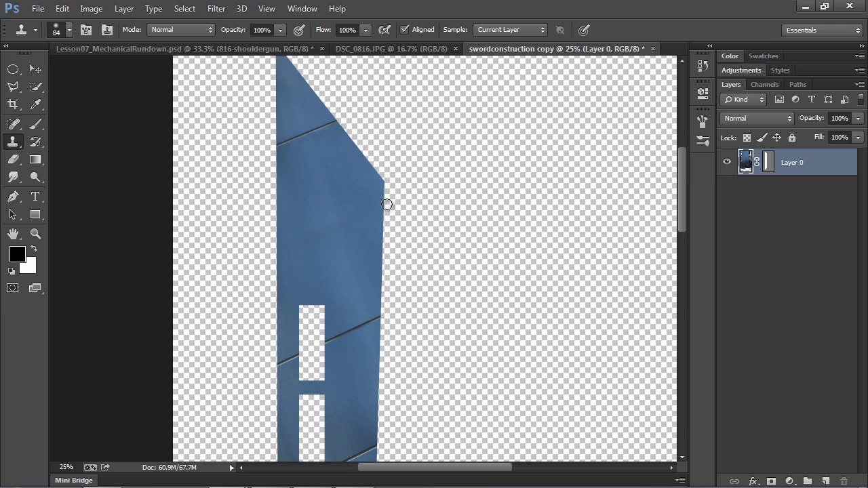The height and width of the screenshot is (488, 868).
Task: Open the Filter menu
Action: [x=216, y=9]
